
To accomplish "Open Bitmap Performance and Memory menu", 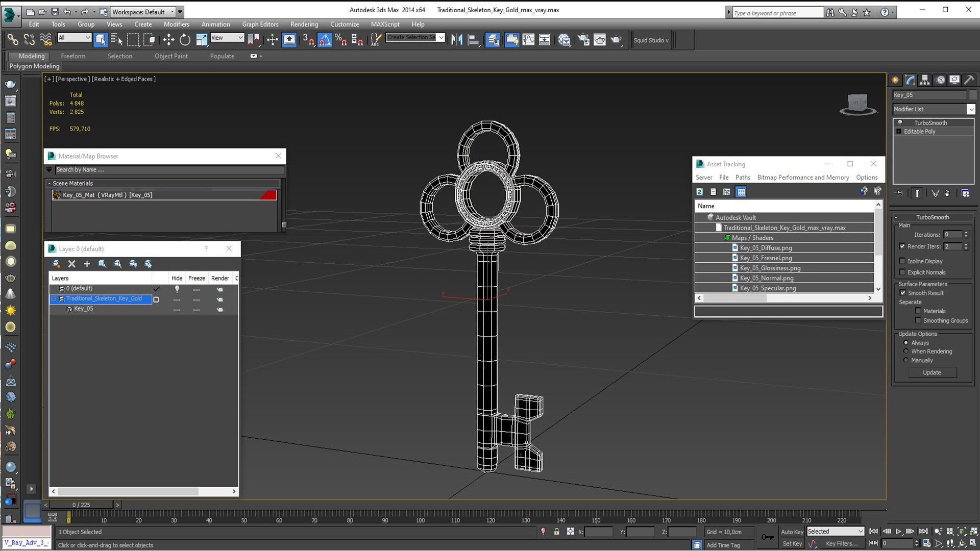I will [x=803, y=178].
